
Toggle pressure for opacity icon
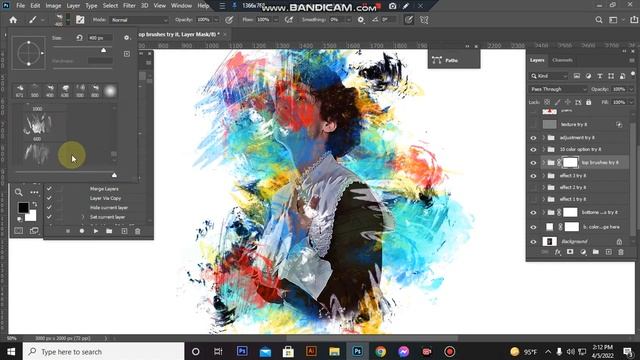(229, 20)
